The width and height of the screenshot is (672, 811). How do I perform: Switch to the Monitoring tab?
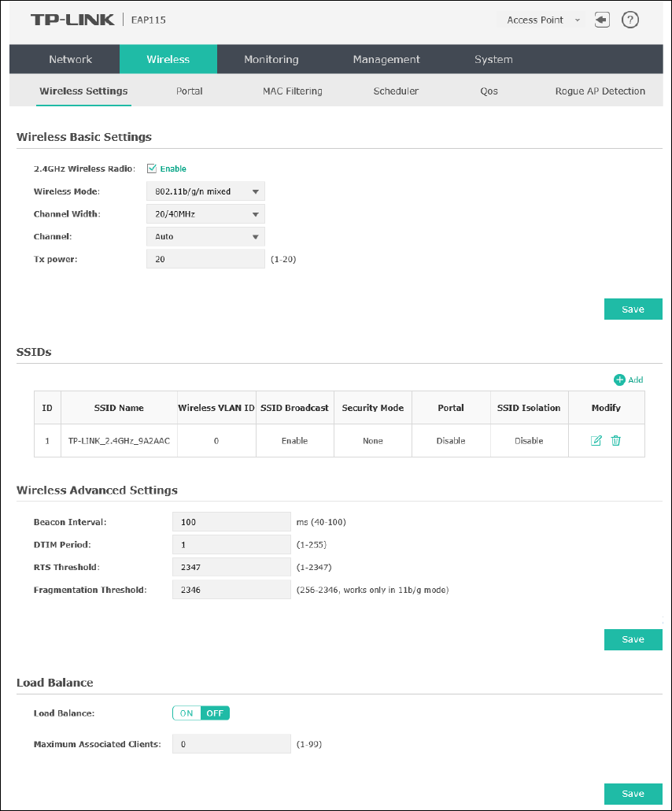coord(271,60)
